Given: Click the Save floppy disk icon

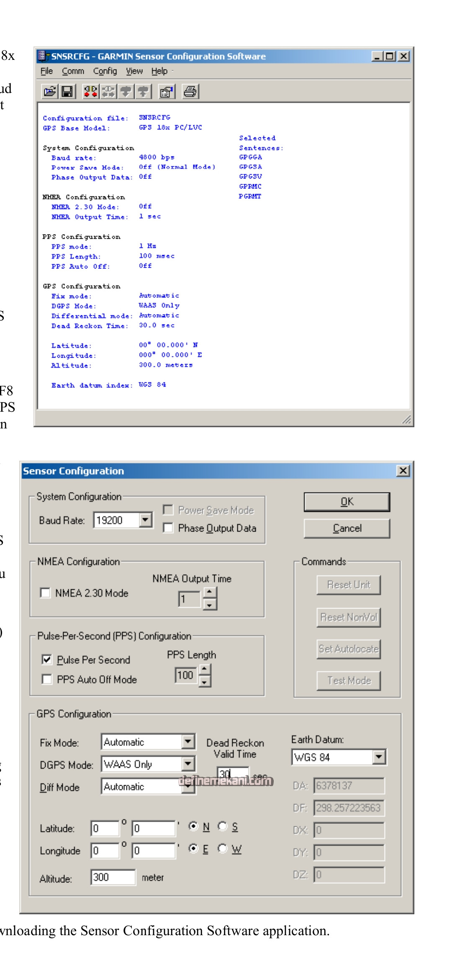Looking at the screenshot, I should tap(67, 91).
